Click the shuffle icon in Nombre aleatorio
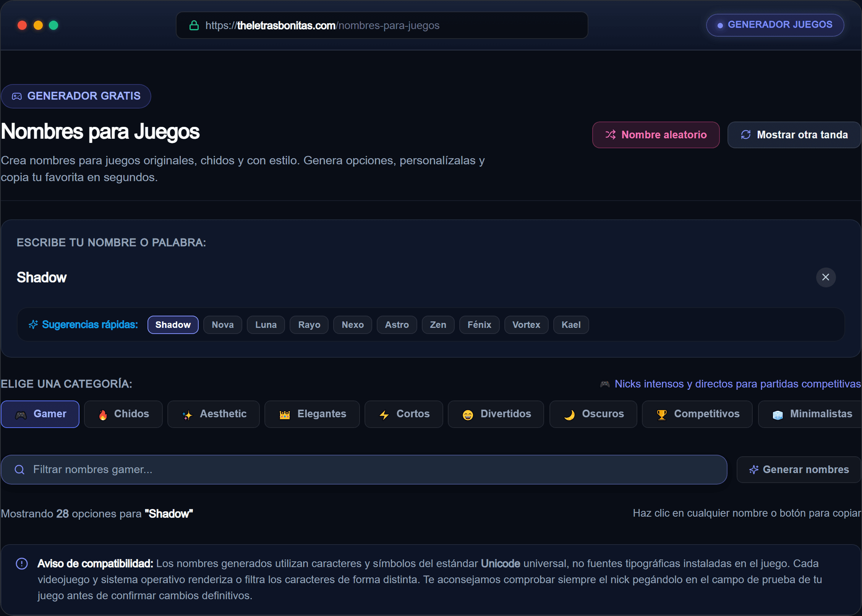862x616 pixels. [611, 135]
